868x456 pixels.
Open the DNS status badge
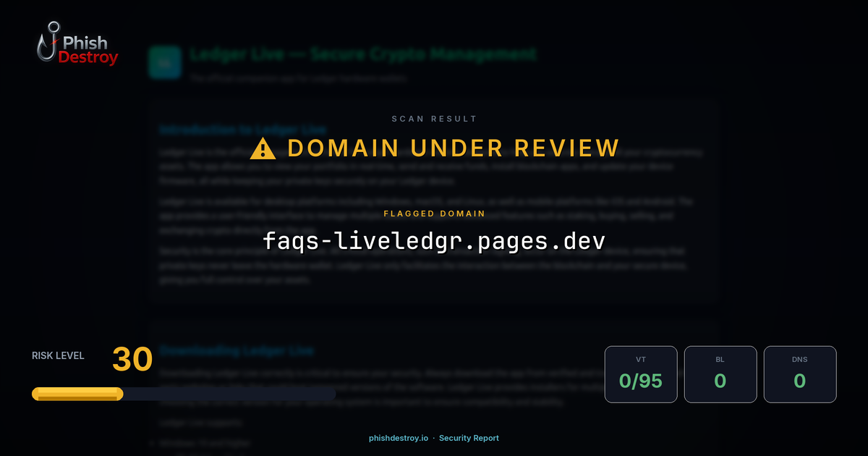800,374
